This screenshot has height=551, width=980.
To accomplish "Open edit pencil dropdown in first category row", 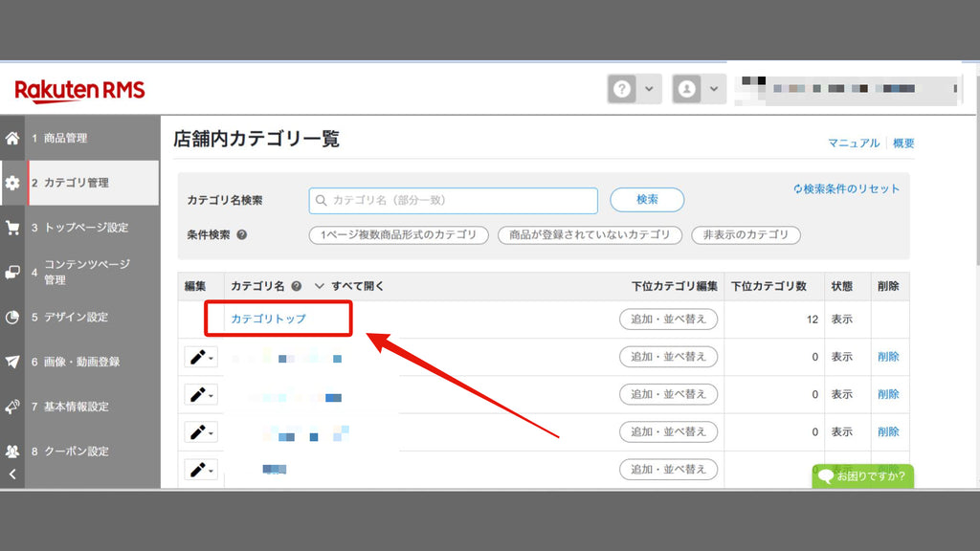I will click(x=201, y=358).
